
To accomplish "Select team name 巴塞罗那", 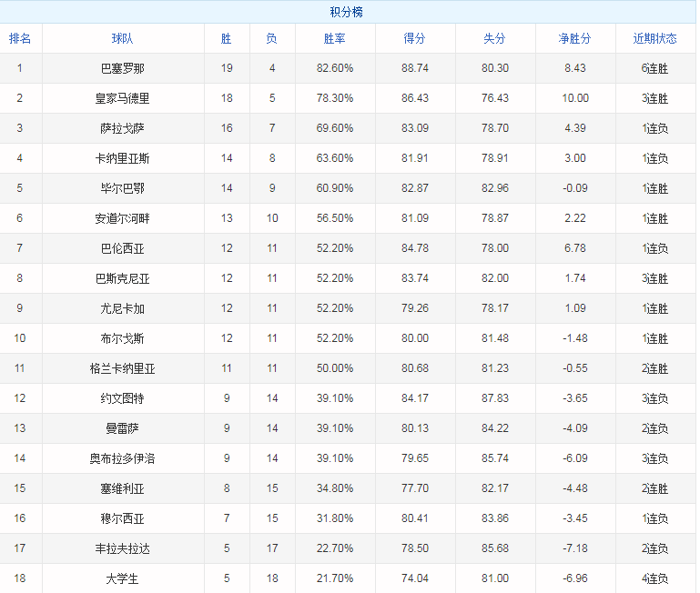I will [x=122, y=68].
